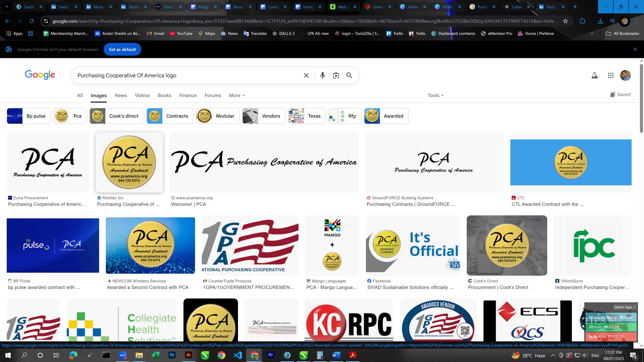The height and width of the screenshot is (362, 644).
Task: View site information icon in address bar
Action: (46, 21)
